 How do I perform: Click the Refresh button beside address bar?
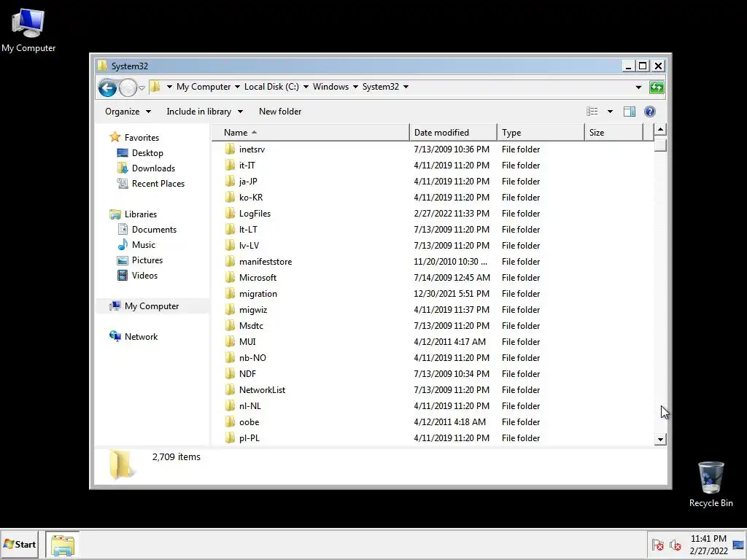657,87
